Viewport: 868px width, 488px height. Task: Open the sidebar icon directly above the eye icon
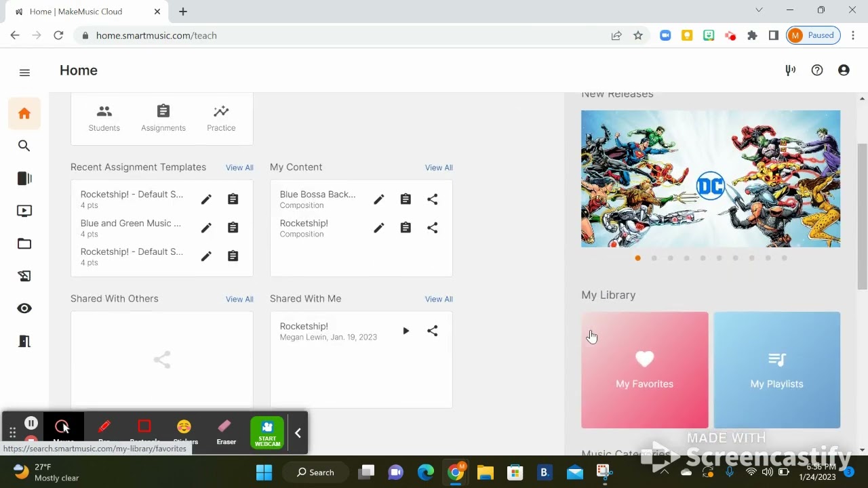coord(24,276)
